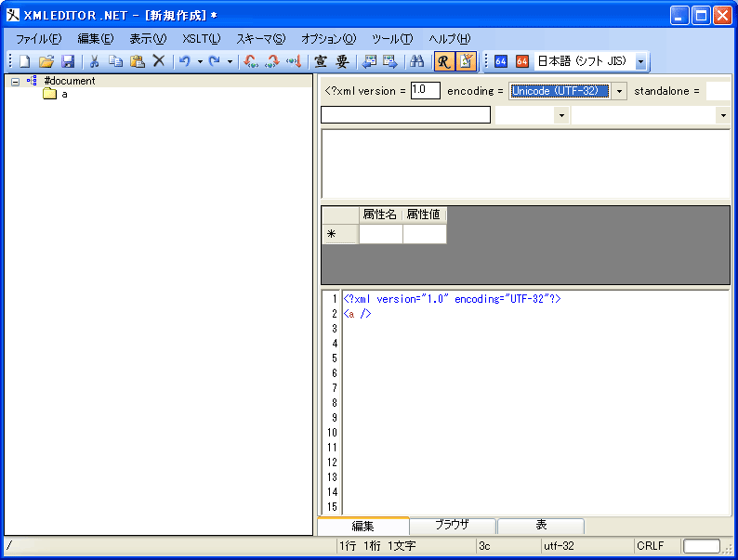Click the empty box in the status bar
738x560 pixels.
point(702,546)
